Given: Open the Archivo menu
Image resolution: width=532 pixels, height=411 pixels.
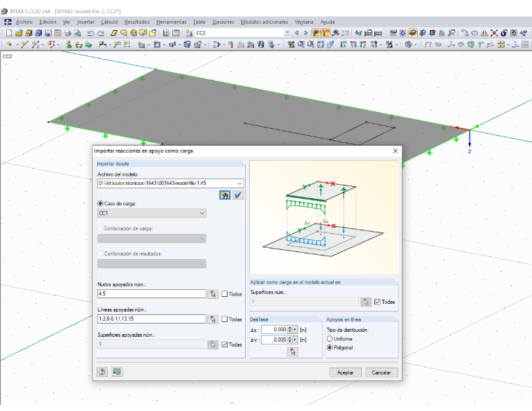Looking at the screenshot, I should pyautogui.click(x=24, y=22).
